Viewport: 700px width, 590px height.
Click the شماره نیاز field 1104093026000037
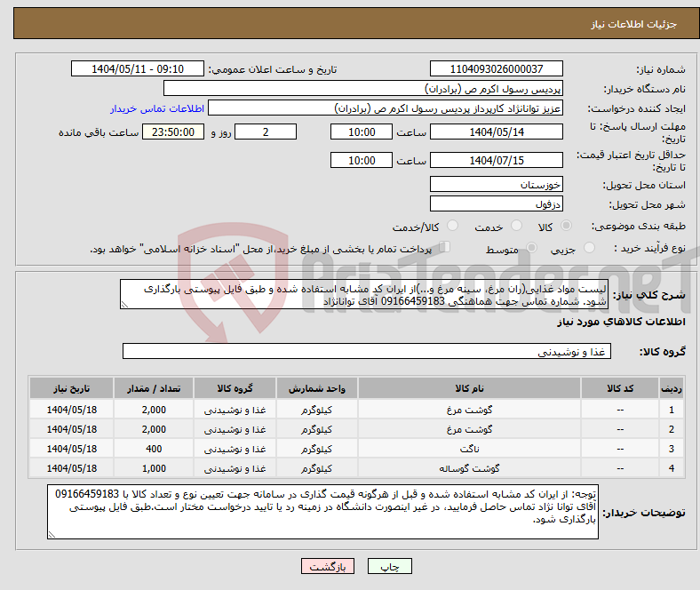pyautogui.click(x=497, y=68)
